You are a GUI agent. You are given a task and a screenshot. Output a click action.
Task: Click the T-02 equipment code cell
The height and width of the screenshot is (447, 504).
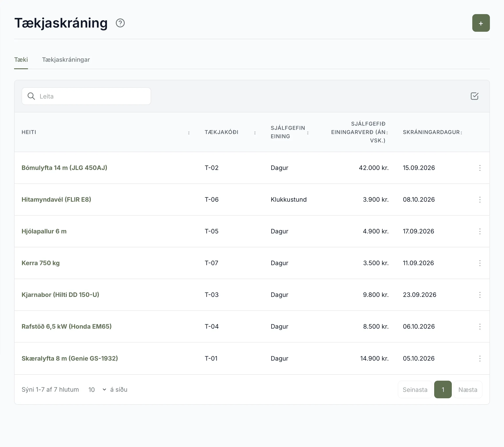click(x=211, y=168)
